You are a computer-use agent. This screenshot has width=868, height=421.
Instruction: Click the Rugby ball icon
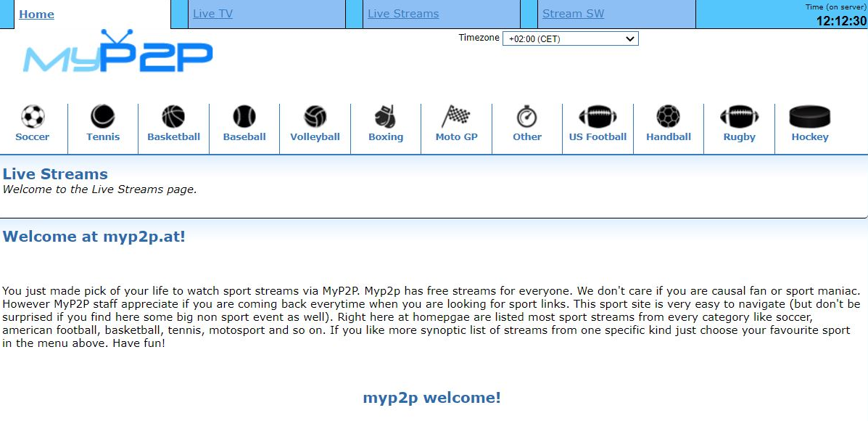point(739,116)
